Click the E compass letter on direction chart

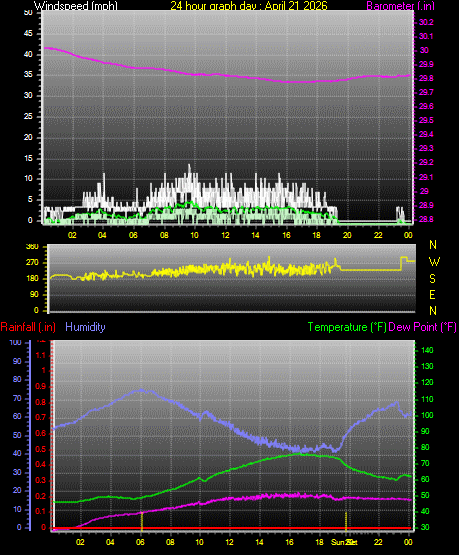[x=432, y=294]
